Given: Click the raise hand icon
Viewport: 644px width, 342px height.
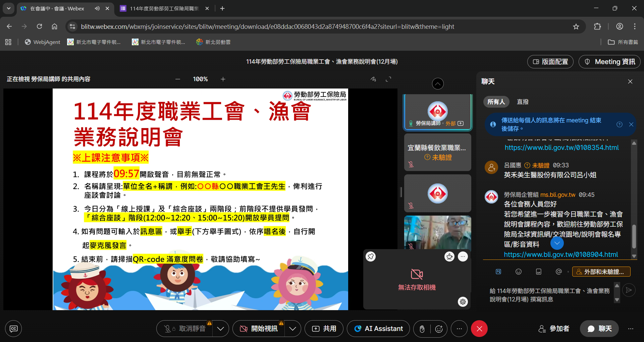Looking at the screenshot, I should (x=422, y=329).
